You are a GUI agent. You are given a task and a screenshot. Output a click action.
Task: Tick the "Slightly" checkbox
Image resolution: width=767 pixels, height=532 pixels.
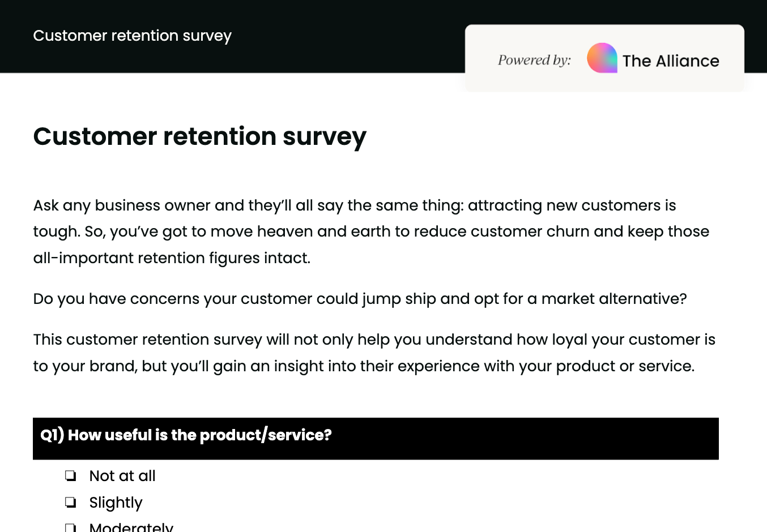tap(70, 502)
